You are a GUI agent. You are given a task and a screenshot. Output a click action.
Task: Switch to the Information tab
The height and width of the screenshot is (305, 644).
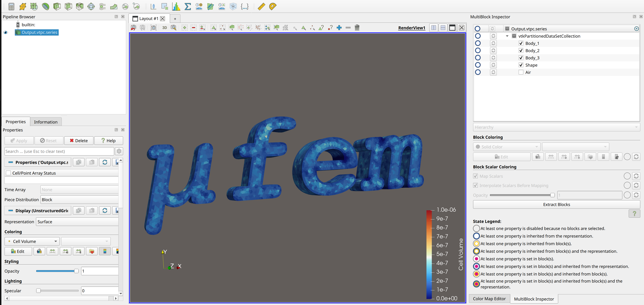pos(46,122)
